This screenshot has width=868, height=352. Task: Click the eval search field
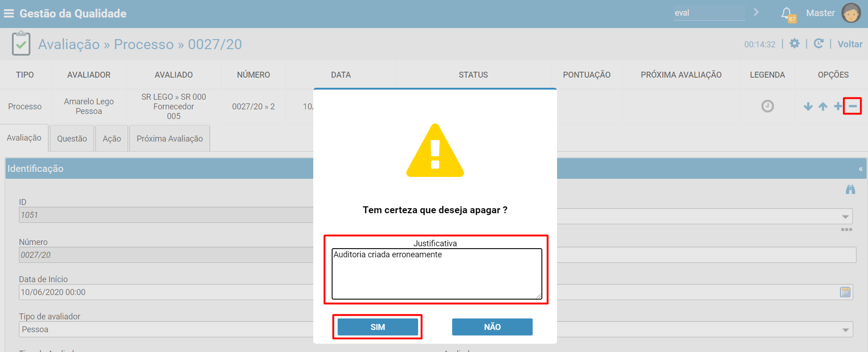(x=709, y=13)
